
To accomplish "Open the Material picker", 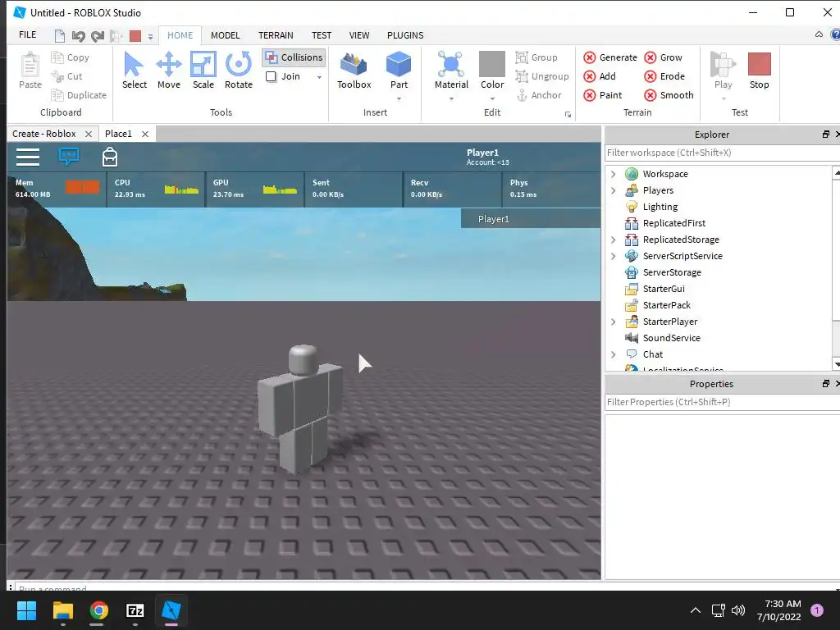I will click(x=451, y=71).
